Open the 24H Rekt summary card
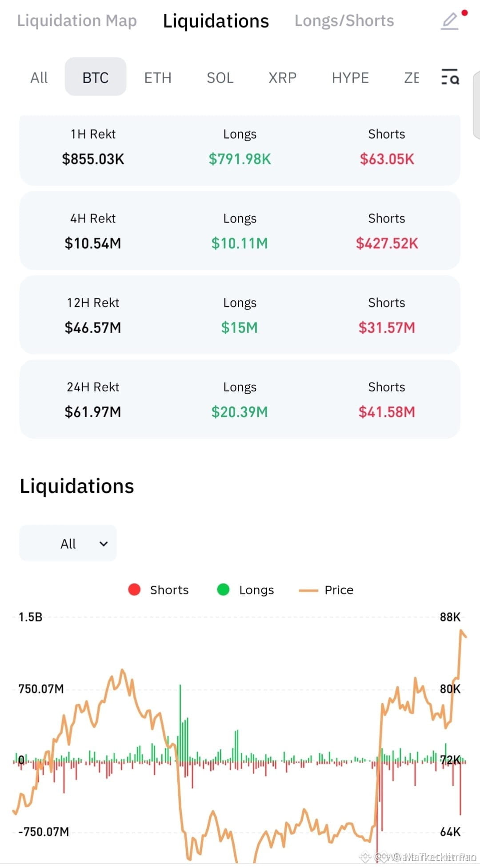Viewport: 480px width, 868px height. click(x=240, y=399)
